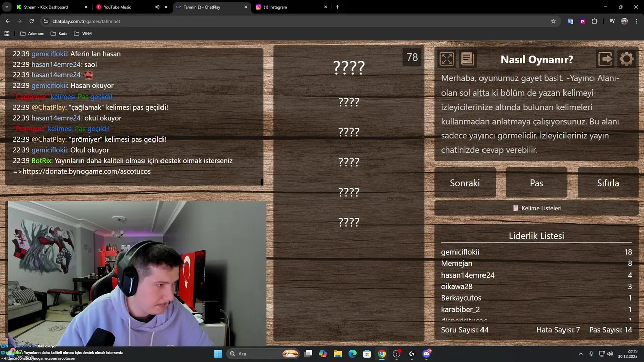Open the Extensions puzzle icon
Screen dimensions: 644x362
coord(595,21)
